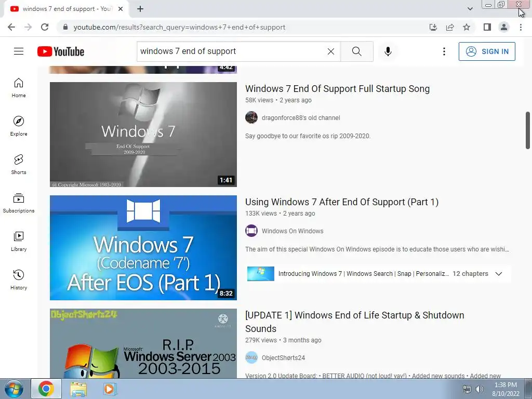
Task: Open Chrome profile avatar
Action: (504, 27)
